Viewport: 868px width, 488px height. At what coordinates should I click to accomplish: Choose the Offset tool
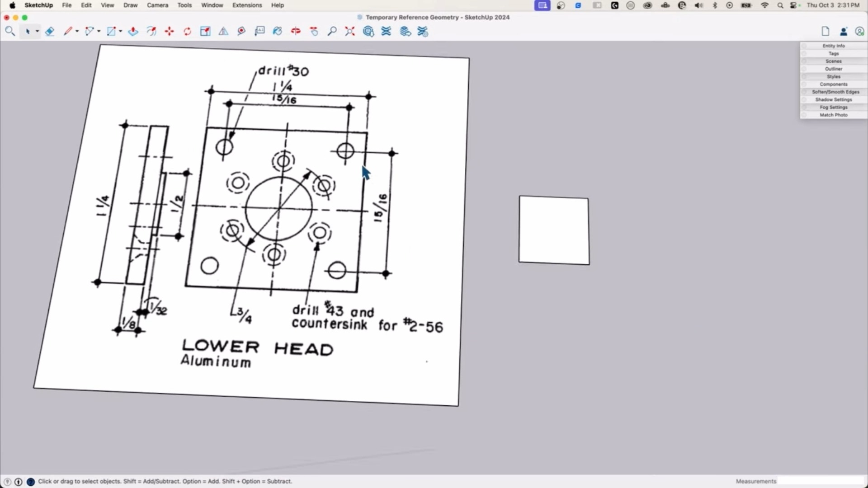click(x=151, y=31)
